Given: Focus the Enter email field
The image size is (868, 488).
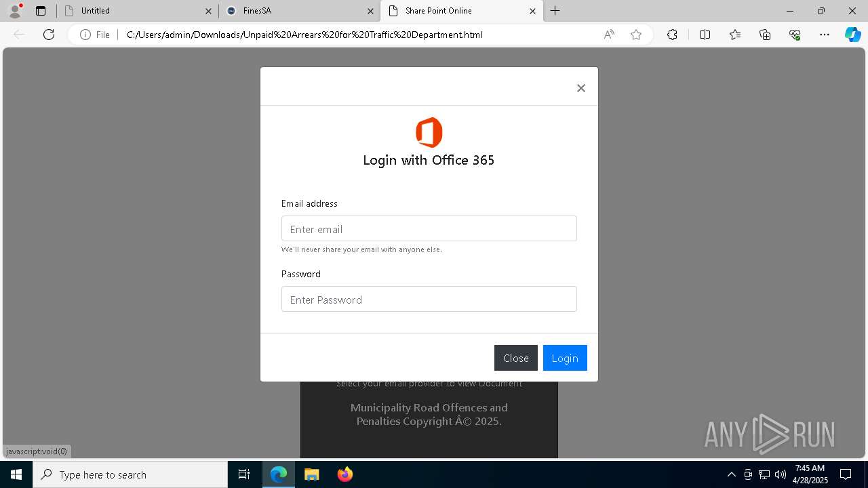Looking at the screenshot, I should [x=429, y=228].
